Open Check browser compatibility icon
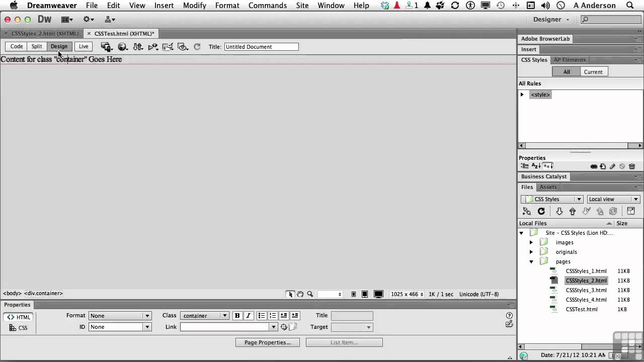Viewport: 644px width, 362px height. click(x=168, y=47)
